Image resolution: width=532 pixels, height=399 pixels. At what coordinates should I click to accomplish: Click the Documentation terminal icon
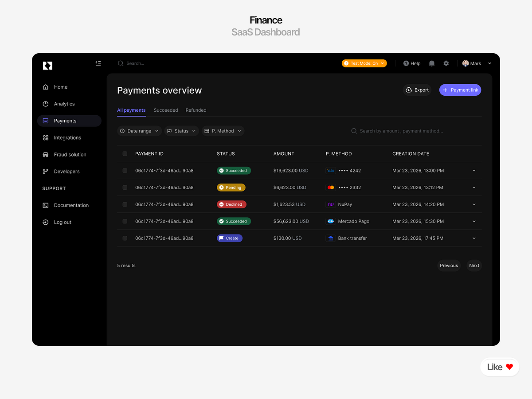point(46,205)
